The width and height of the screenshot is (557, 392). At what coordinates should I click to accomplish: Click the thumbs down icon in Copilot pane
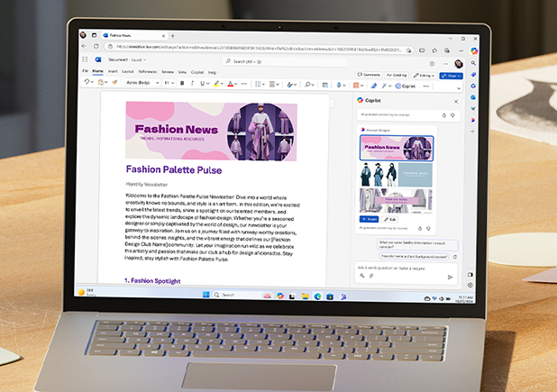click(x=452, y=115)
